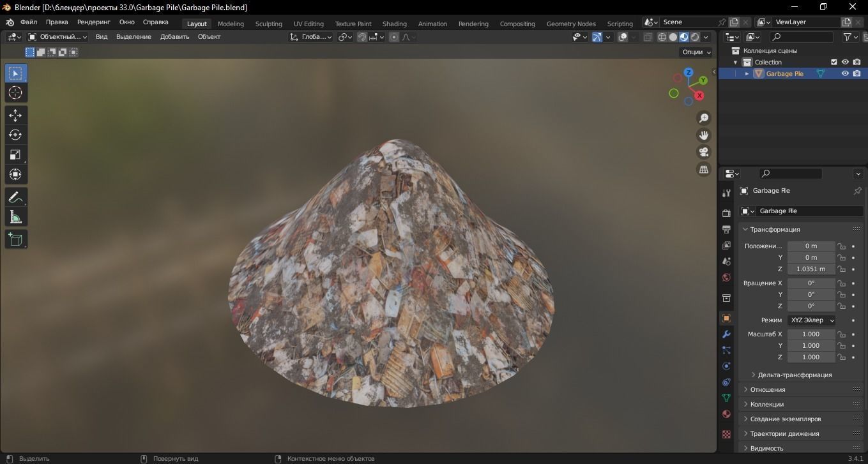Toggle gizmo visibility button
Viewport: 868px width, 464px height.
tap(597, 37)
